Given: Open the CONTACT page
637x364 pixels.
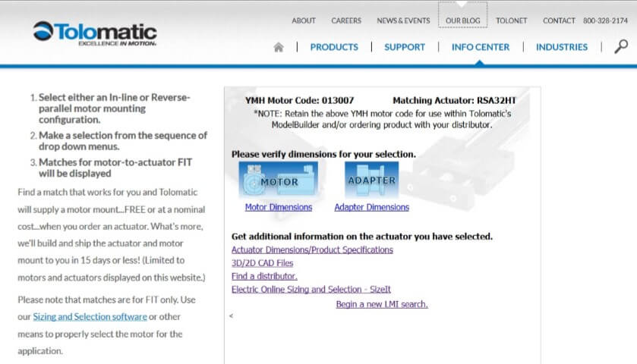Looking at the screenshot, I should [x=559, y=20].
